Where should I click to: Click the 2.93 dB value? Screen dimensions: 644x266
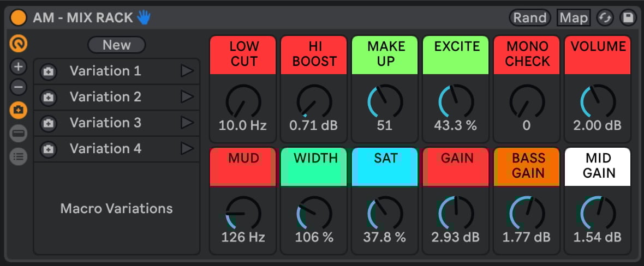(x=456, y=237)
